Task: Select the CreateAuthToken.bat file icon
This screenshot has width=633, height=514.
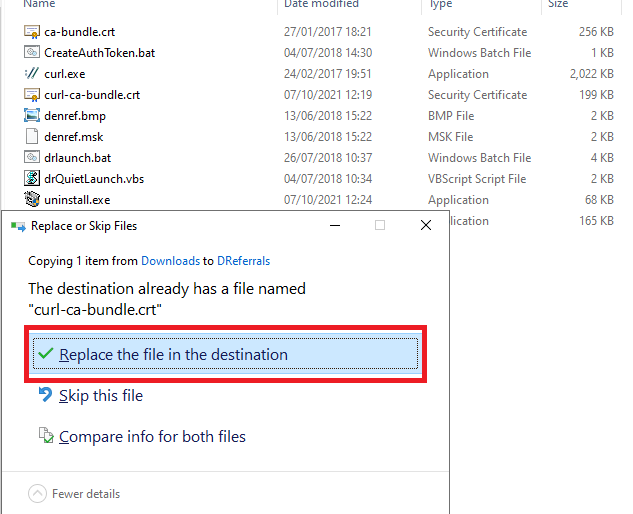Action: pyautogui.click(x=32, y=53)
